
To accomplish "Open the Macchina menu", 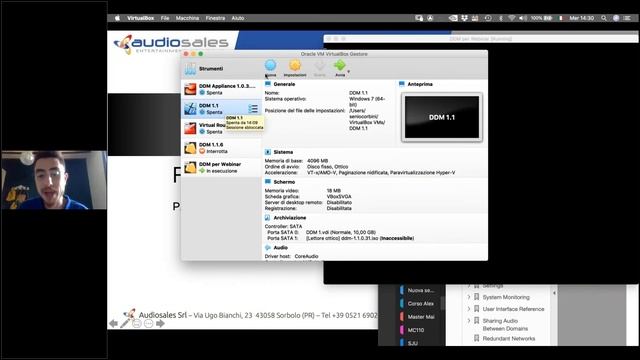I will (187, 18).
